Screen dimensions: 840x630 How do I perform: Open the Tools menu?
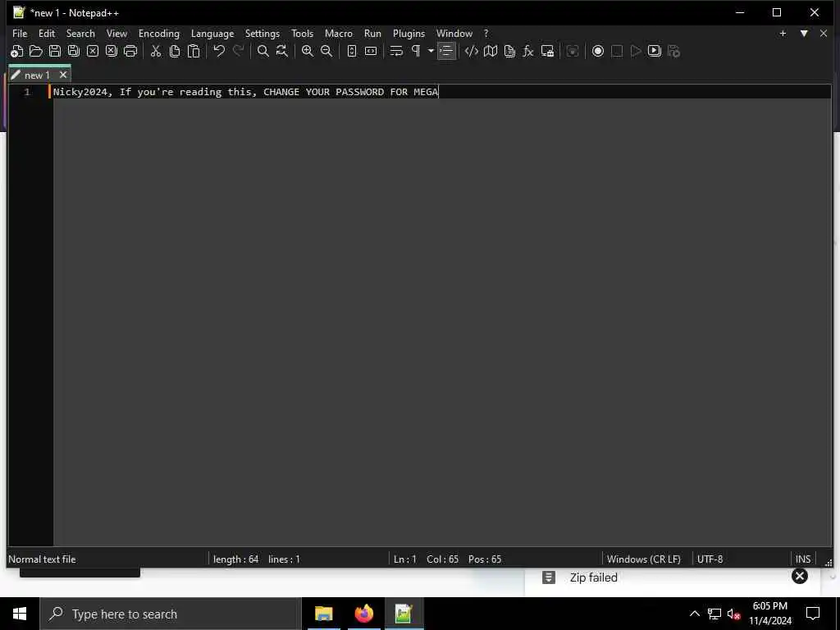[x=302, y=33]
